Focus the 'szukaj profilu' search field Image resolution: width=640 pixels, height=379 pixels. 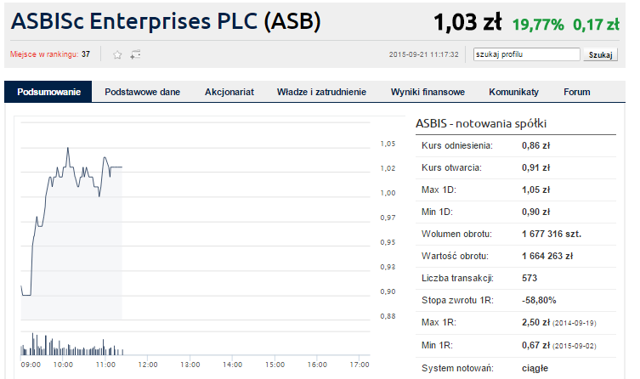tap(527, 54)
